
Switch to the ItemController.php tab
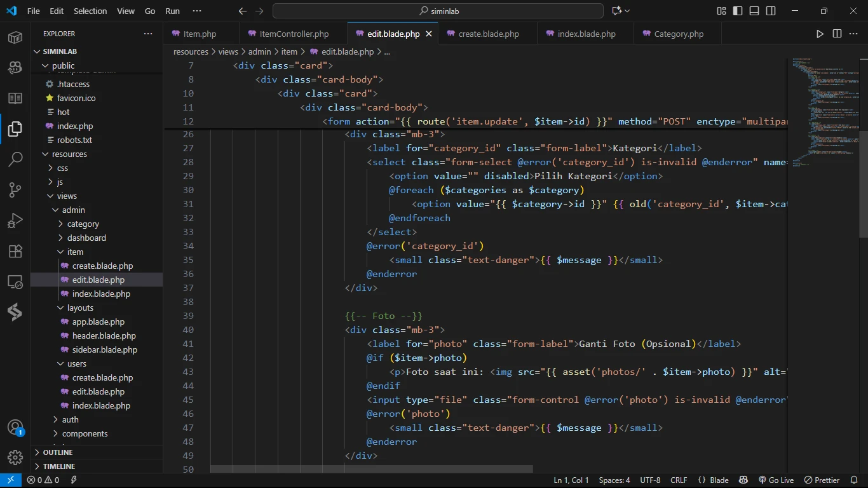pyautogui.click(x=294, y=34)
